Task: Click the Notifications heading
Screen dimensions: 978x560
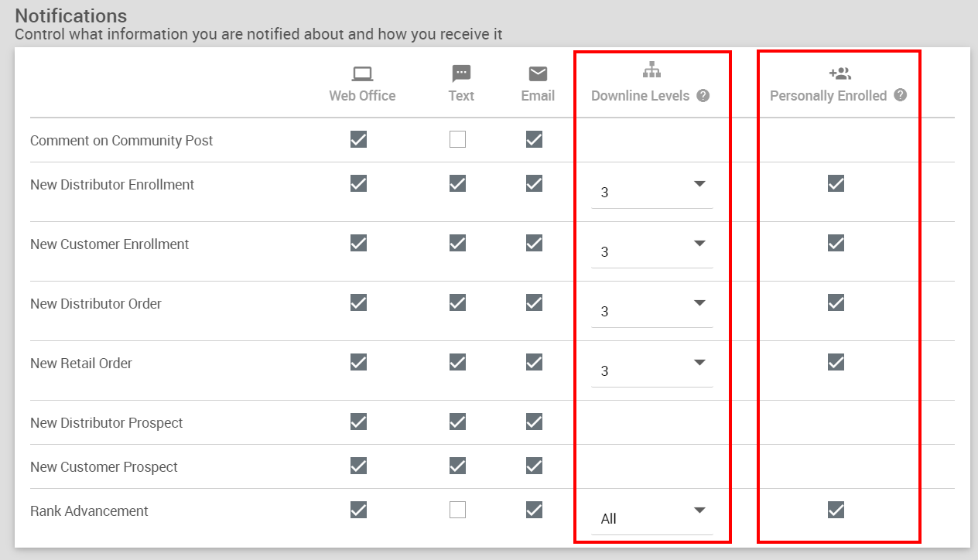Action: click(71, 15)
